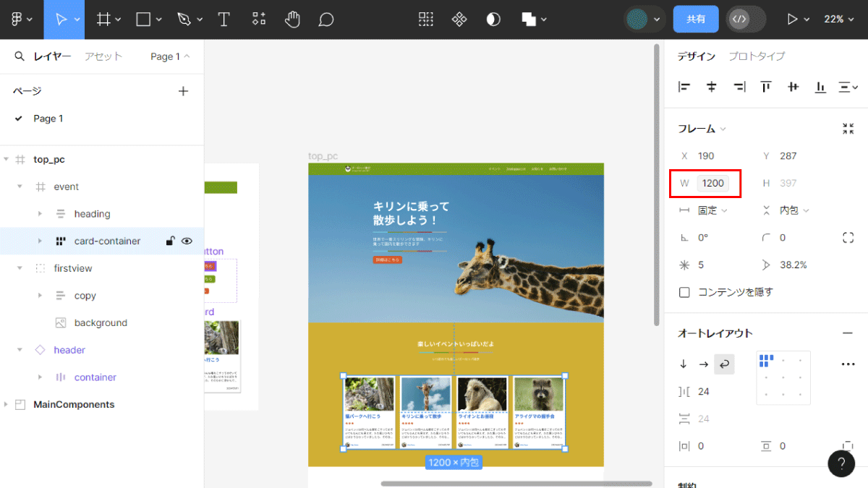This screenshot has height=488, width=868.
Task: Click the Present play icon
Action: coord(792,20)
